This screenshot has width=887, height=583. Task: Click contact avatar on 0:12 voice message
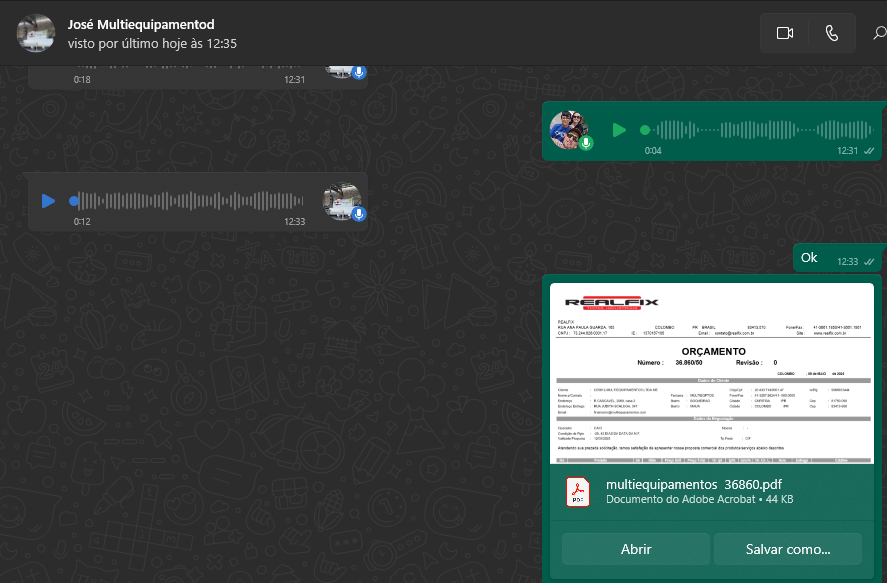pyautogui.click(x=341, y=201)
